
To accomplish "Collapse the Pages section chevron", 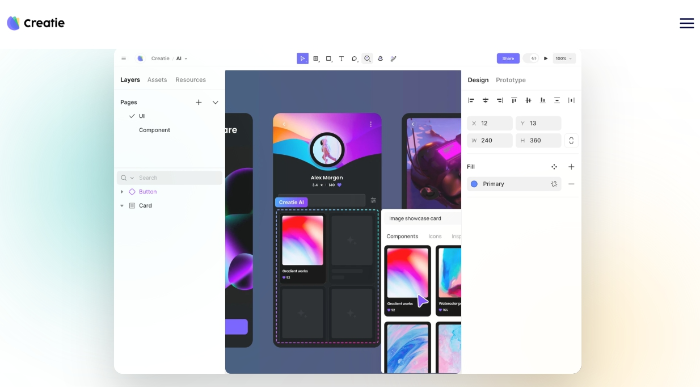I will pos(215,102).
